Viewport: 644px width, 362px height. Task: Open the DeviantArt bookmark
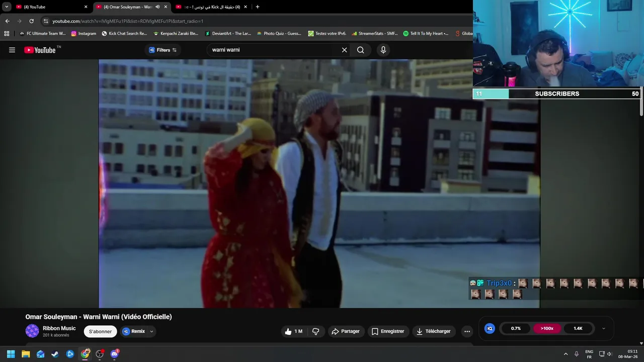pyautogui.click(x=228, y=34)
